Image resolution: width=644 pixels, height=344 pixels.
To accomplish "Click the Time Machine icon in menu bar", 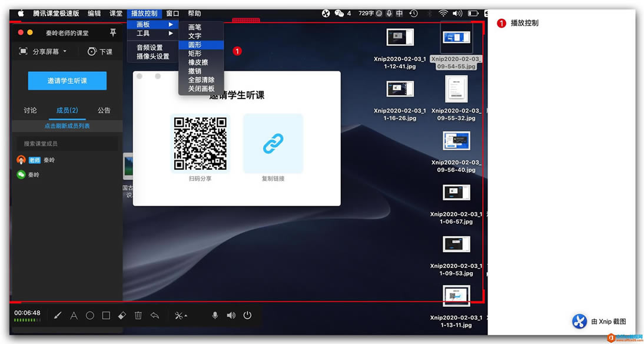I will (x=414, y=14).
